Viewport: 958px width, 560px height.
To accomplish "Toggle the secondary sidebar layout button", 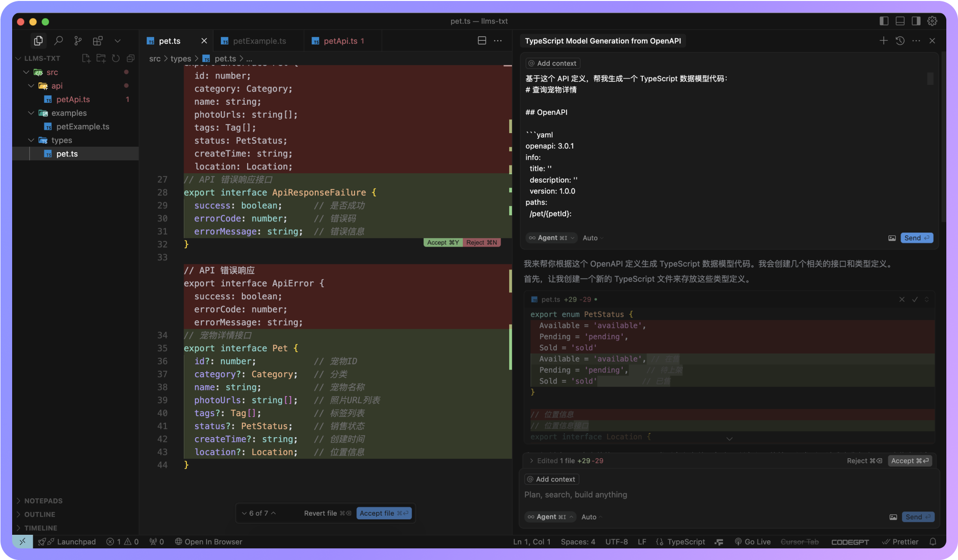I will coord(916,21).
